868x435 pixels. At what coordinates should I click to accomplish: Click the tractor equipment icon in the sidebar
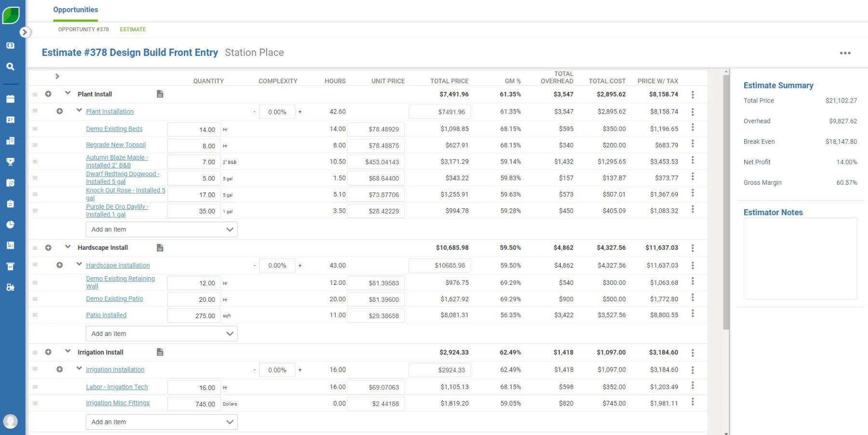pos(10,287)
